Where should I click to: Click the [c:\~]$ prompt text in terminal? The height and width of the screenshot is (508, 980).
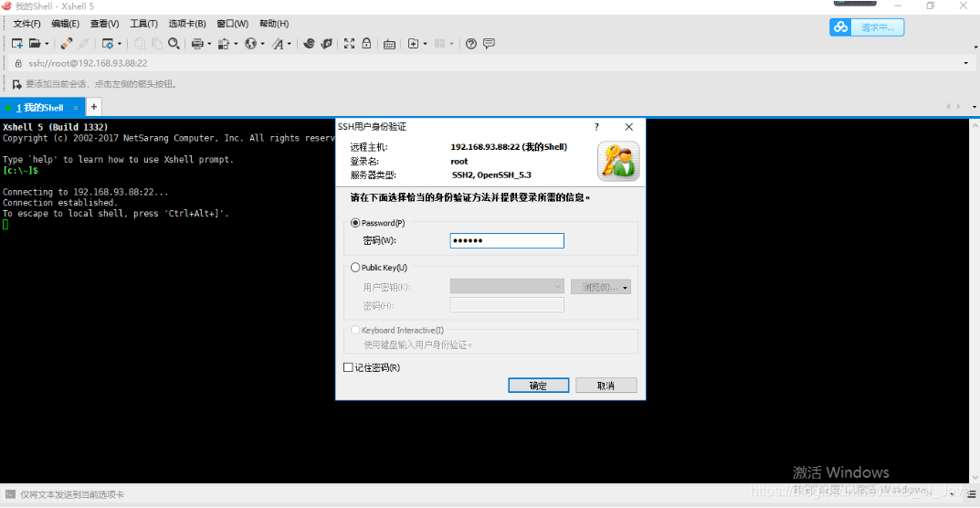pyautogui.click(x=21, y=170)
